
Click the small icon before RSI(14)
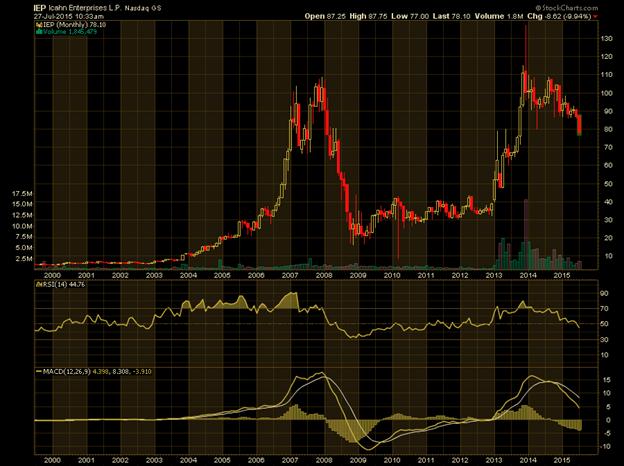[38, 285]
